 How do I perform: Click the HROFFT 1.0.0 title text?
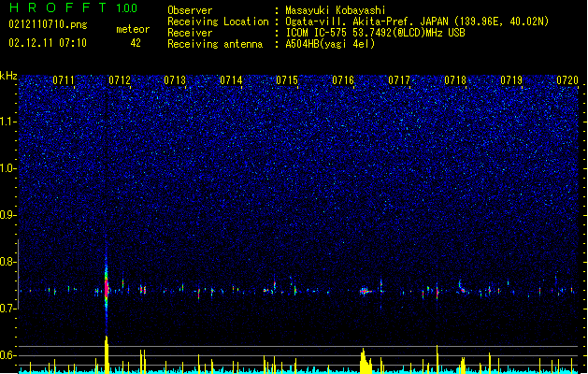click(x=74, y=7)
